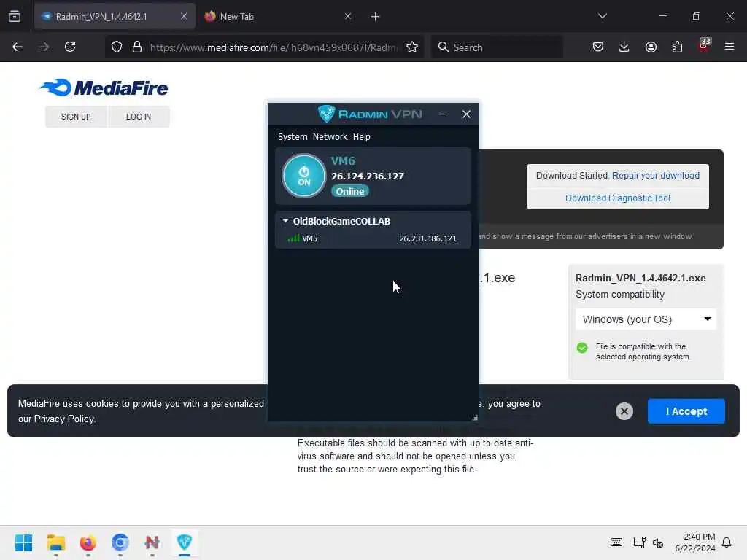Save page to Pocket icon

598,47
